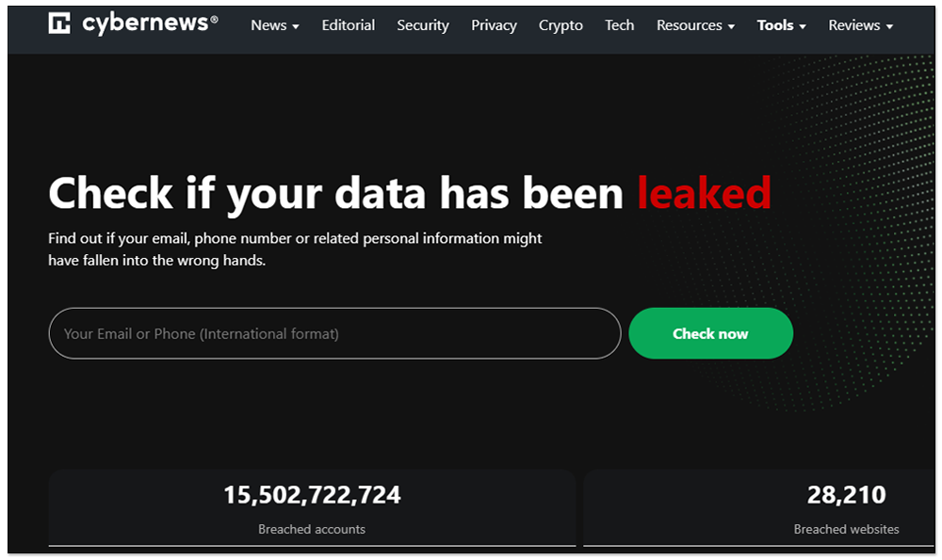Expand the News dropdown menu
This screenshot has height=560, width=942.
(x=274, y=25)
